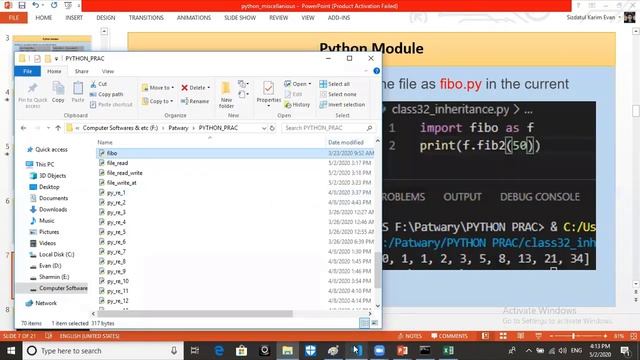Click Select none in Select group
This screenshot has width=640, height=360.
338,94
